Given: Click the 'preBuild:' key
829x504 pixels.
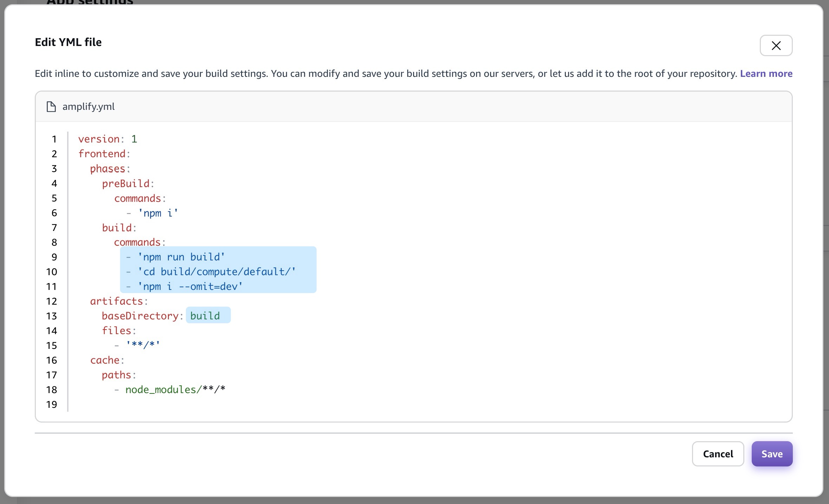Looking at the screenshot, I should pos(128,183).
